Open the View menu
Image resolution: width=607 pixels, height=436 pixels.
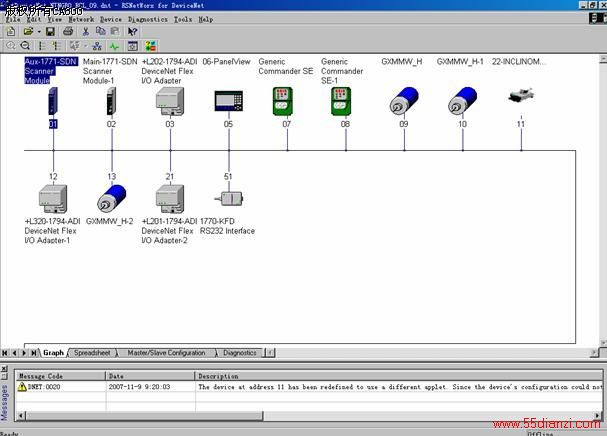click(x=55, y=19)
